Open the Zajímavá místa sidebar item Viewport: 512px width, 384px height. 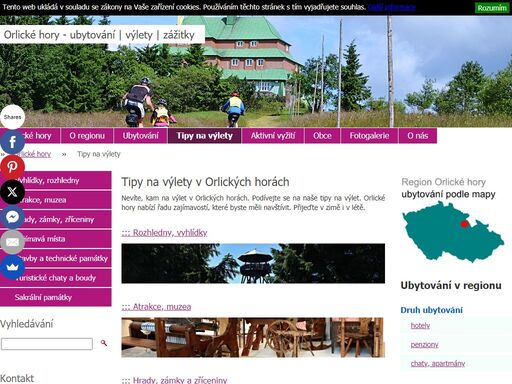(56, 239)
